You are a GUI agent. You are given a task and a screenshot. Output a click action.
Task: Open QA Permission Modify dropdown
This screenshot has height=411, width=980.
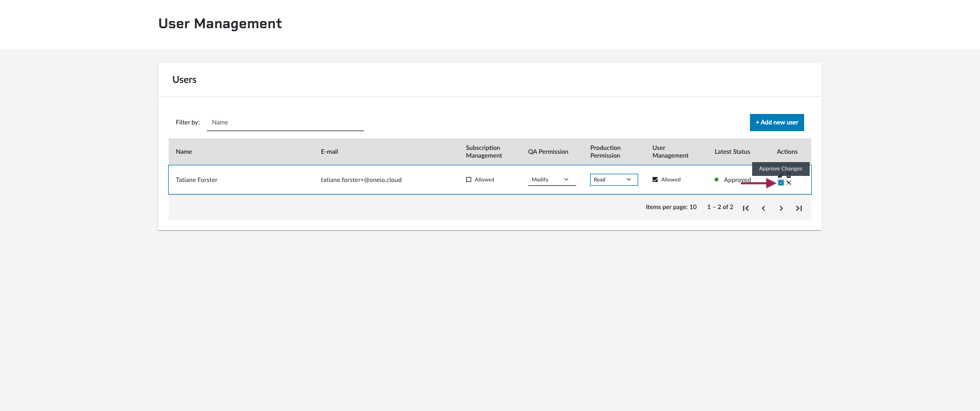tap(552, 180)
